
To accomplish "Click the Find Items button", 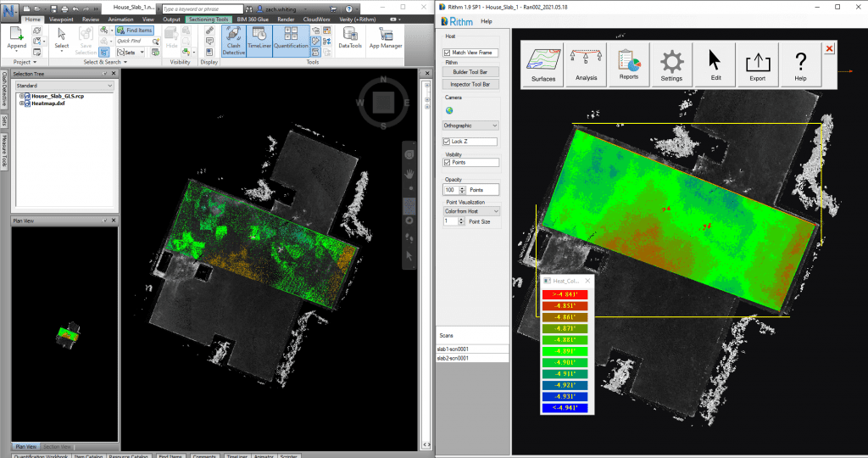I will 134,31.
